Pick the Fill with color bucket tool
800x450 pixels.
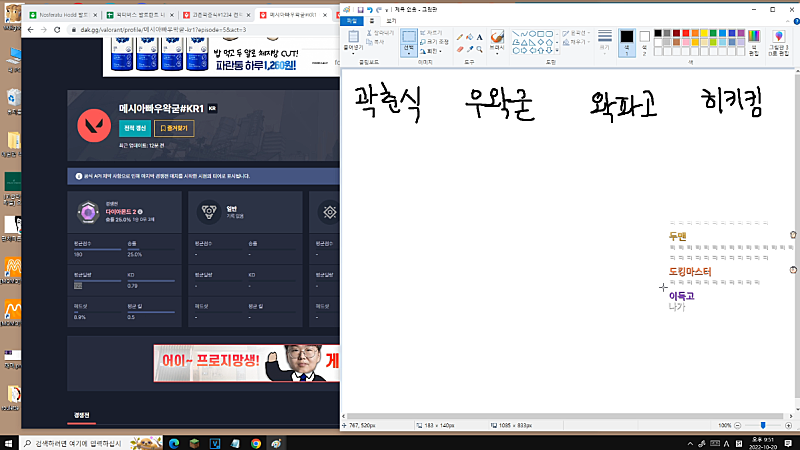coord(470,35)
